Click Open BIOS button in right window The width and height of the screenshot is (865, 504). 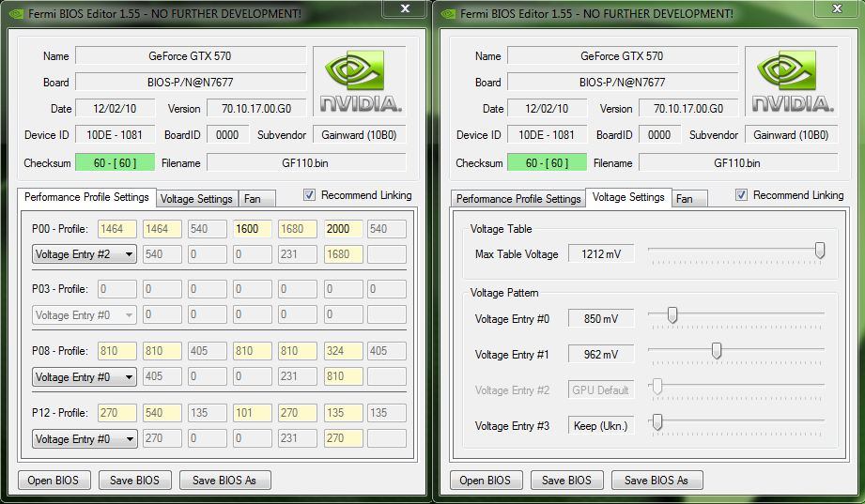pos(486,481)
